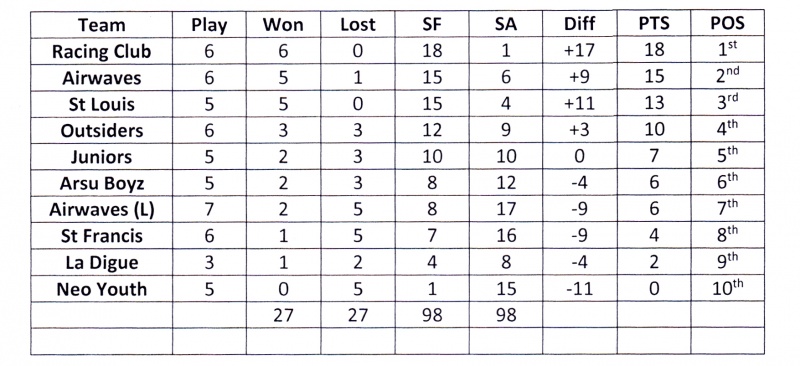Click the 10th position cell

pos(728,287)
